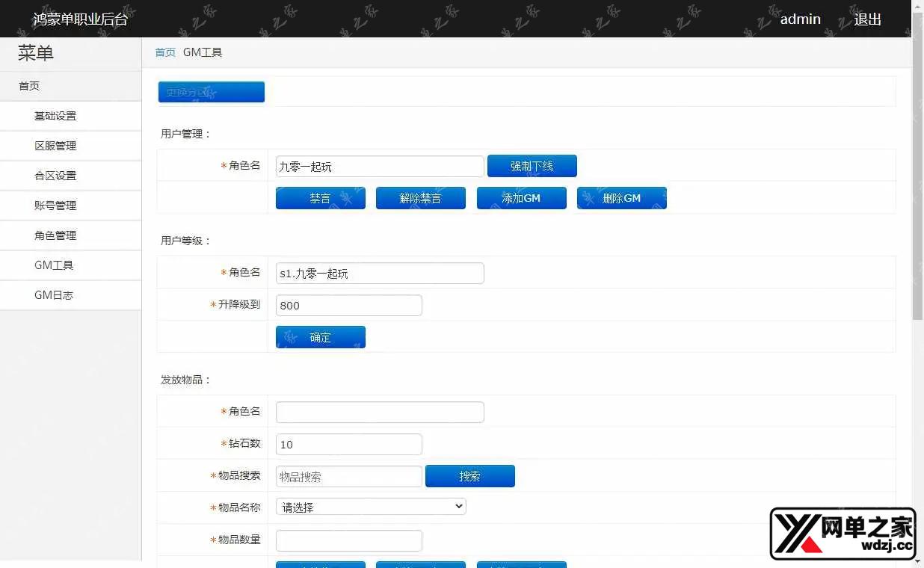Click the 禁言 mute button

[x=320, y=198]
